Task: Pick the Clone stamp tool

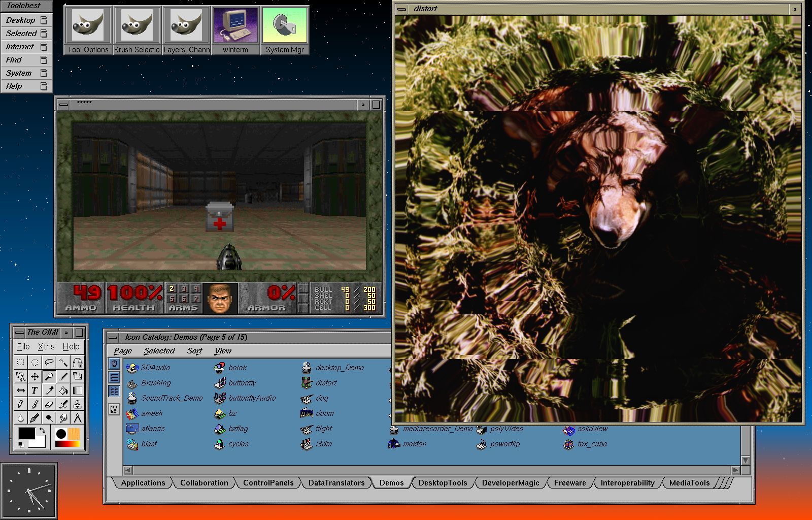Action: pyautogui.click(x=77, y=404)
